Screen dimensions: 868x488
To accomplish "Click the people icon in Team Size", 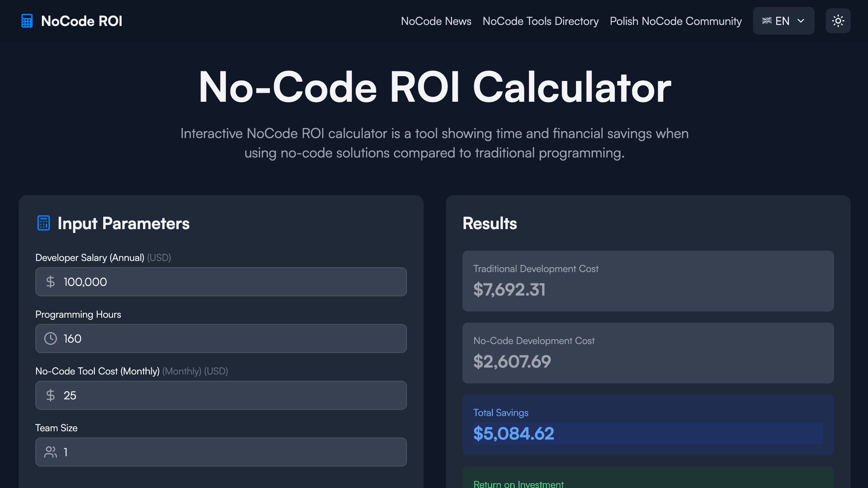I will [x=50, y=452].
